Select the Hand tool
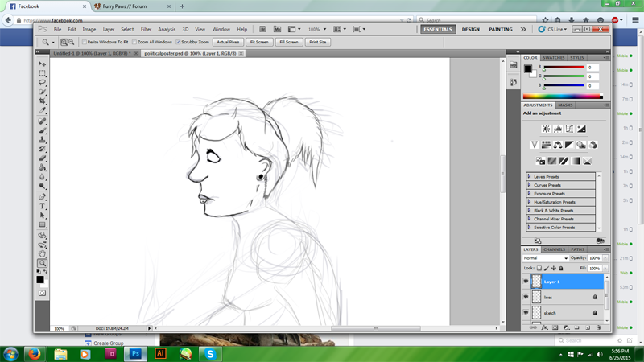644x362 pixels. pos(43,253)
